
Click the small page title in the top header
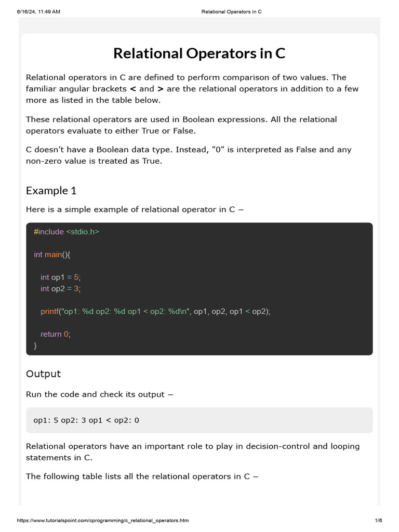tap(231, 11)
